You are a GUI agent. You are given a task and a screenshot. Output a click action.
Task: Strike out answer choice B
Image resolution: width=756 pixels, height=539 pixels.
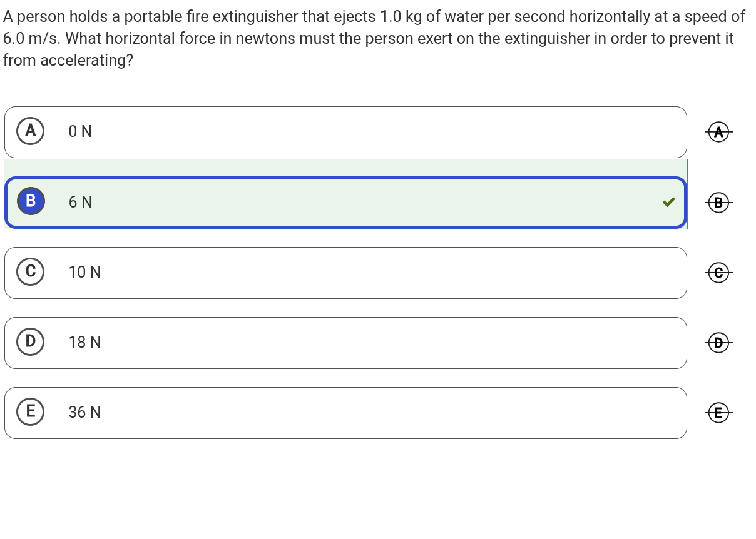click(x=719, y=202)
